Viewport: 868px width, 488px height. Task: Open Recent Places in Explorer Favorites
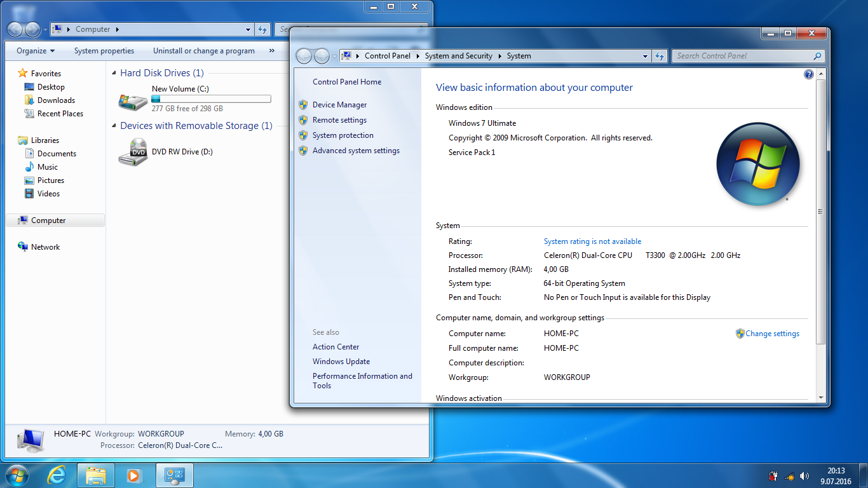coord(60,114)
